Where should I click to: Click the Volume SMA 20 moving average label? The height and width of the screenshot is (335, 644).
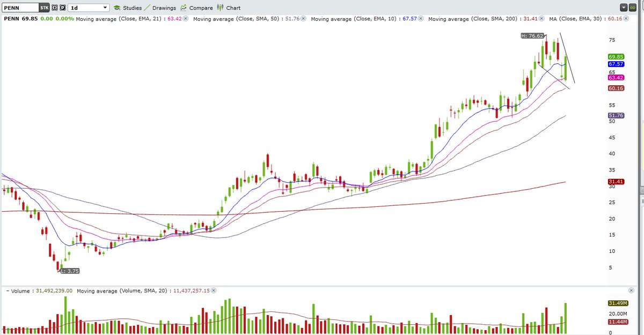pyautogui.click(x=143, y=291)
